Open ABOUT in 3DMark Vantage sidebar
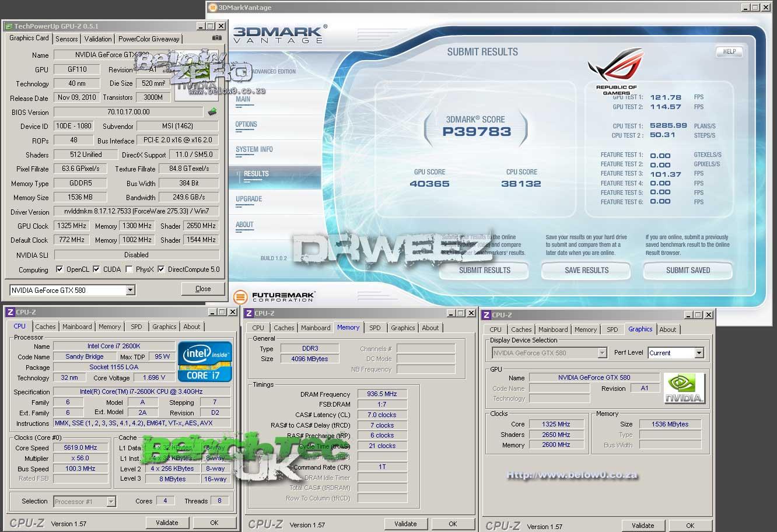Viewport: 777px width, 532px height. tap(244, 225)
